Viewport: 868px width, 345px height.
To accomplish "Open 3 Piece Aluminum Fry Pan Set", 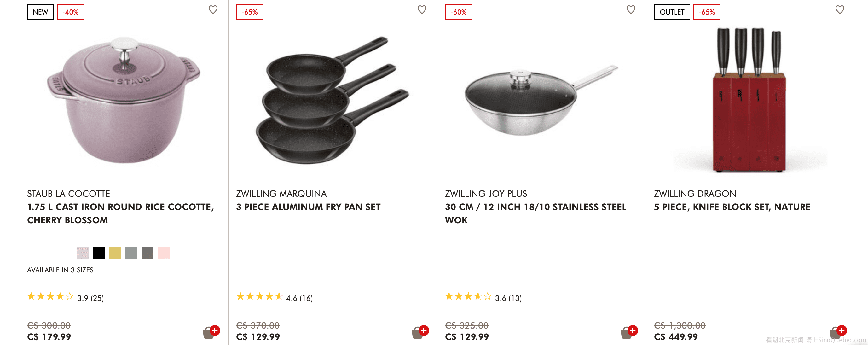I will click(308, 207).
